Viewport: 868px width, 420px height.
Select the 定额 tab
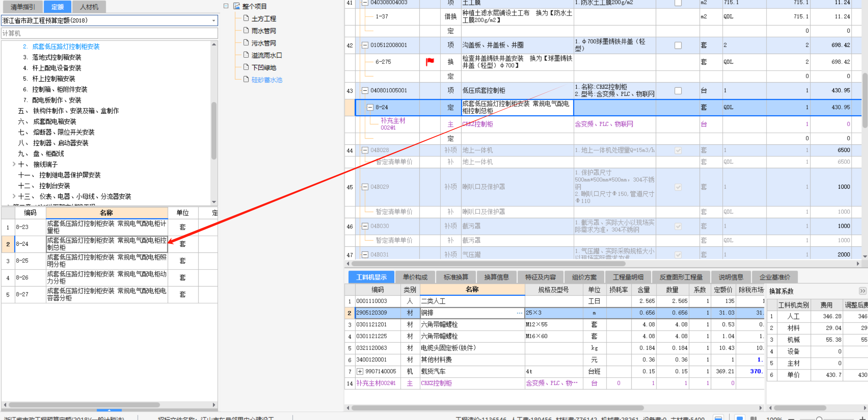(x=57, y=7)
